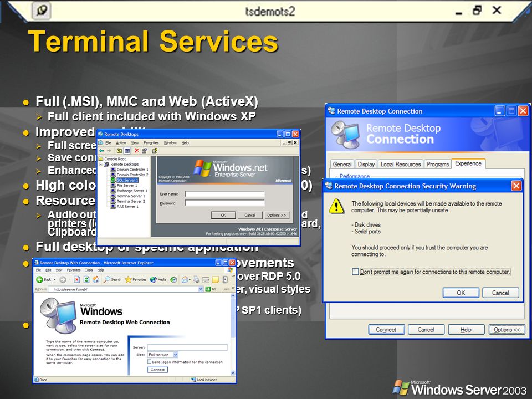
Task: Click Search in Internet Explorer toolbar
Action: [x=112, y=279]
